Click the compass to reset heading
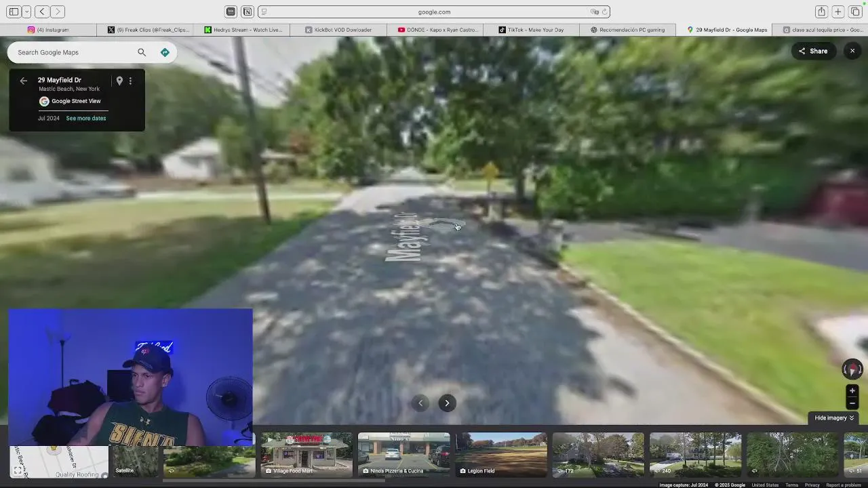 click(x=852, y=369)
